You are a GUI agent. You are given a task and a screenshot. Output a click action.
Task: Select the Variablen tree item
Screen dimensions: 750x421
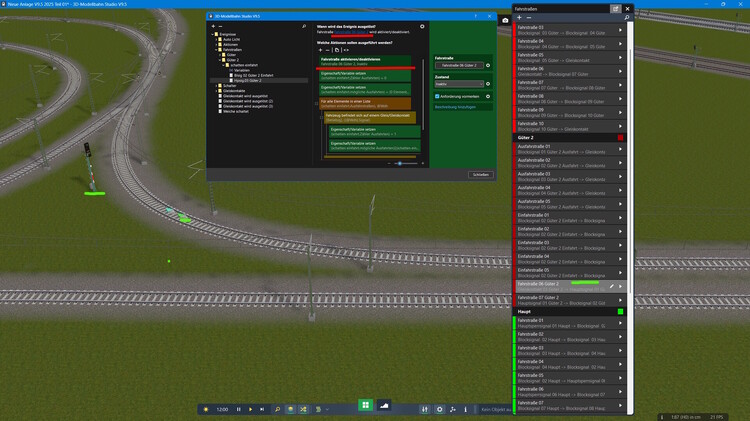pyautogui.click(x=242, y=70)
